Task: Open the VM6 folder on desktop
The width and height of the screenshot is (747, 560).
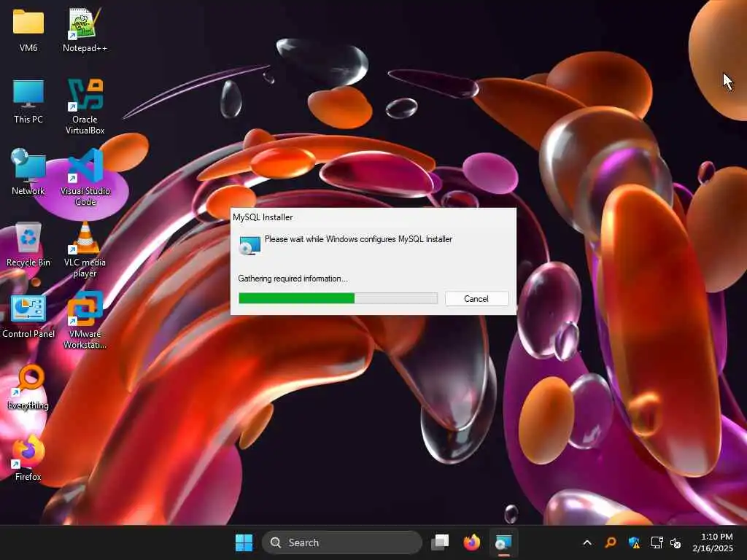Action: point(28,29)
